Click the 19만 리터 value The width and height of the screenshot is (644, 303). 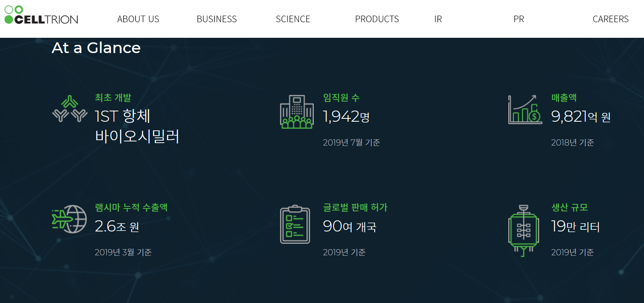pyautogui.click(x=575, y=227)
